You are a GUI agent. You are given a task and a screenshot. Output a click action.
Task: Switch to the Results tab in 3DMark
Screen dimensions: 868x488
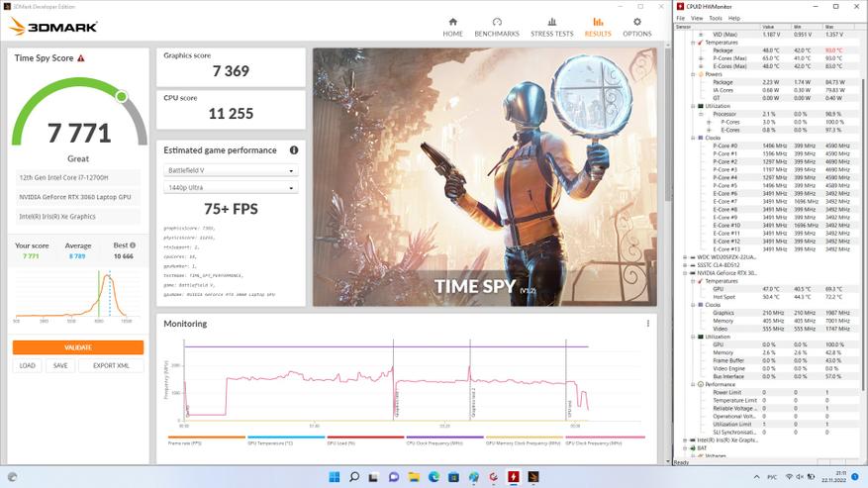pos(598,27)
